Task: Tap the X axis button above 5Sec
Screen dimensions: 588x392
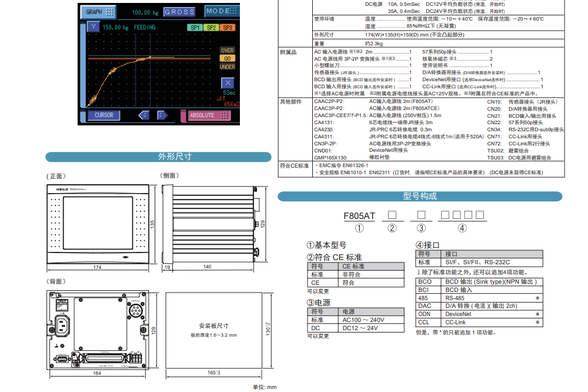Action: [228, 83]
